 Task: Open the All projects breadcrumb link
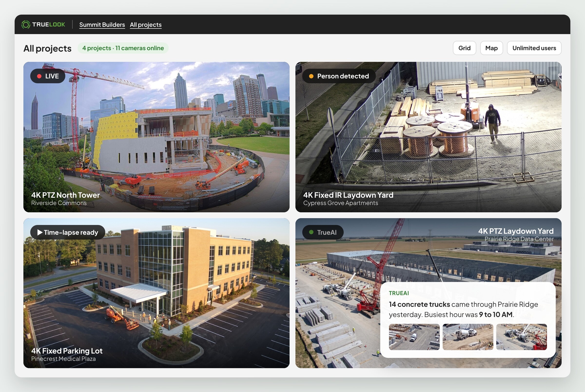click(x=146, y=25)
